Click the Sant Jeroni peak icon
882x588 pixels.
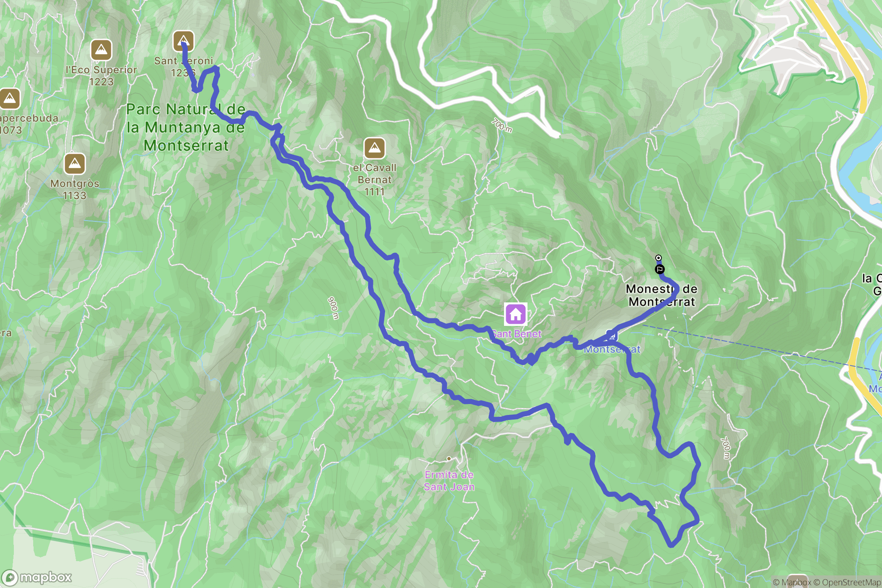point(184,41)
